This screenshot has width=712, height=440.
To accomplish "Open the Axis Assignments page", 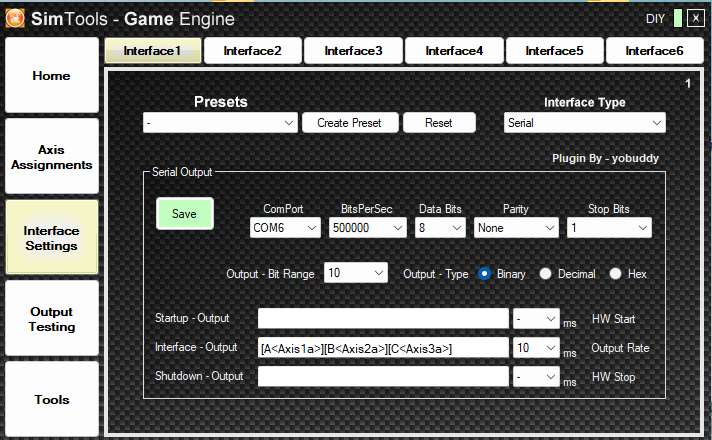I will pyautogui.click(x=52, y=157).
